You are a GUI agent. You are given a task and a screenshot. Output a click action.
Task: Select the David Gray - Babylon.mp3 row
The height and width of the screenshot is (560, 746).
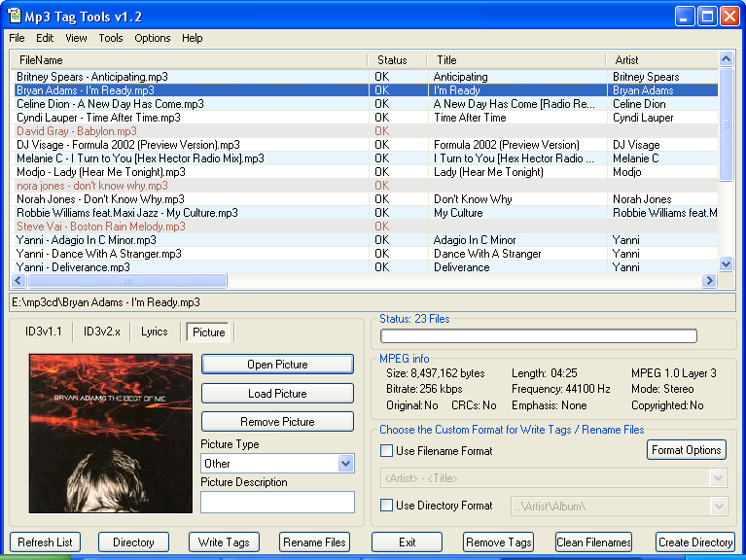[x=365, y=131]
